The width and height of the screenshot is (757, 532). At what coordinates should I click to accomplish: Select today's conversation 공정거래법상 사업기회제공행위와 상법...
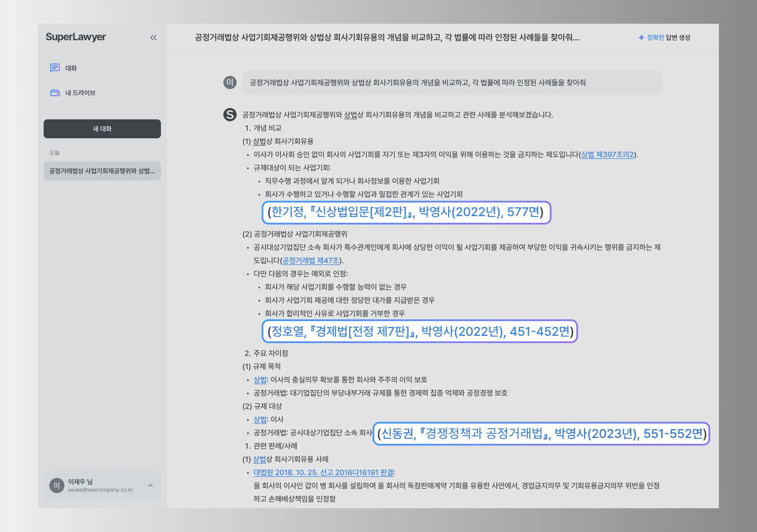tap(102, 171)
